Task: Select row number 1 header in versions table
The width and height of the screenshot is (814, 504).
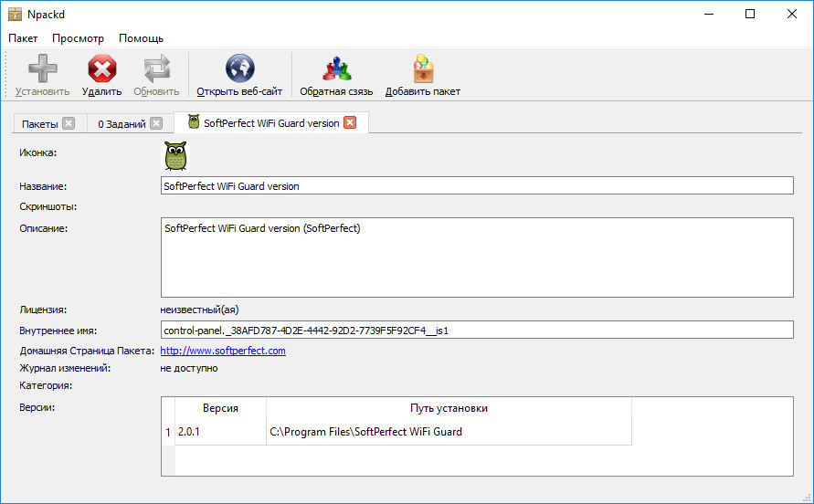Action: pyautogui.click(x=168, y=432)
